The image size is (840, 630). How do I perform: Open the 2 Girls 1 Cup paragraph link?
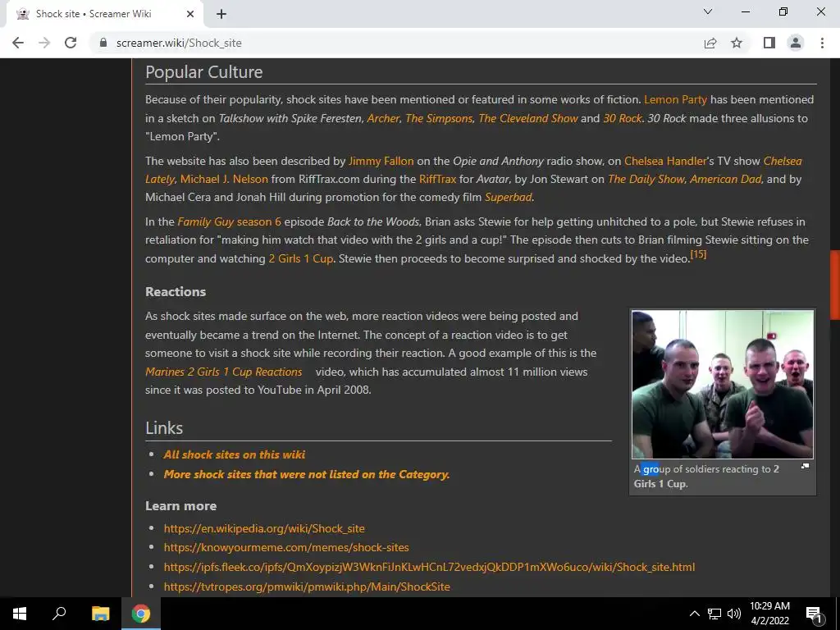point(300,258)
